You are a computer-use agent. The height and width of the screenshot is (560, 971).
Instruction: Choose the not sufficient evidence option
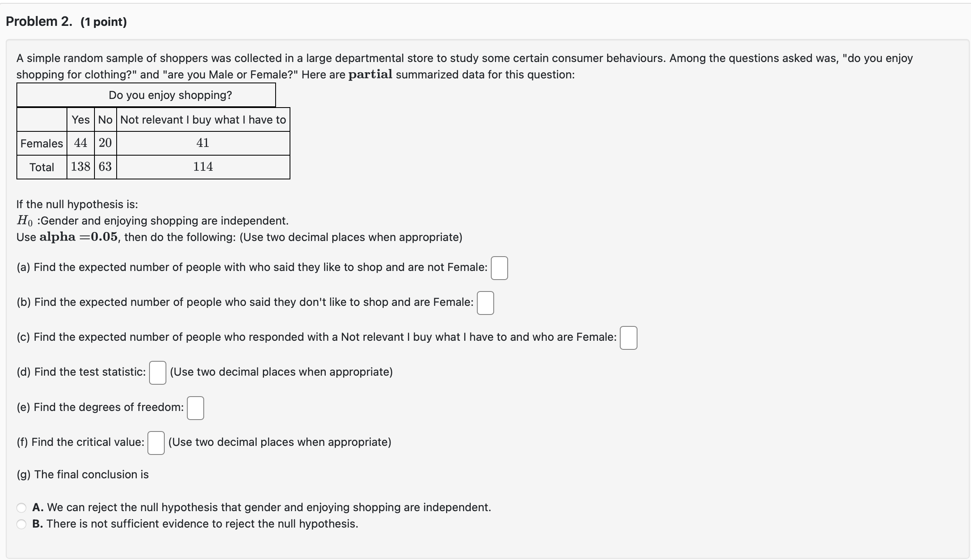point(21,524)
